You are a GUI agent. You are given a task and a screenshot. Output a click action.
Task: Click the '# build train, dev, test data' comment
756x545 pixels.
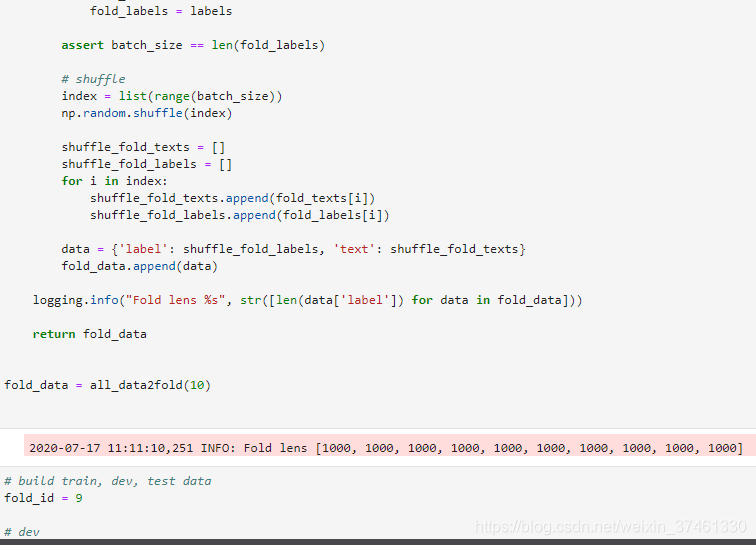click(x=108, y=481)
